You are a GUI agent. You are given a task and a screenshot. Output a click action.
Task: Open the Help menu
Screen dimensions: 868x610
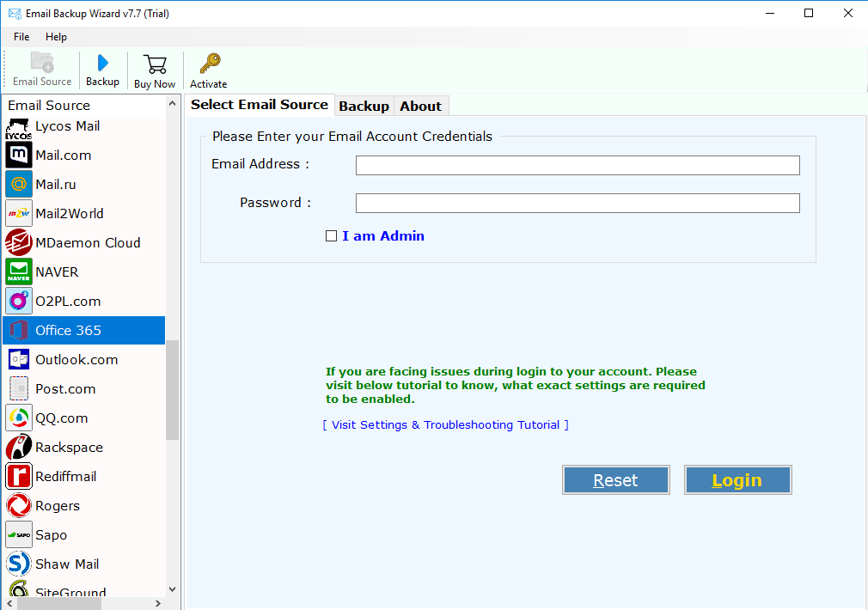coord(56,37)
